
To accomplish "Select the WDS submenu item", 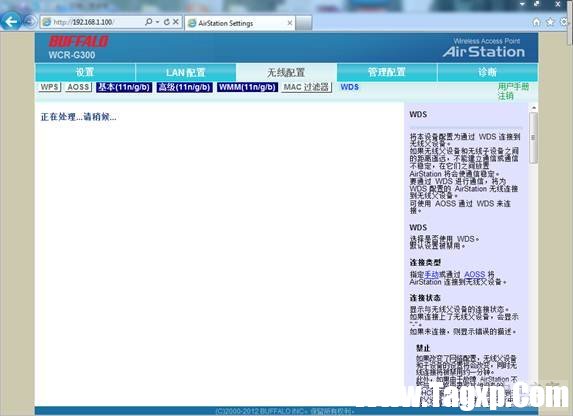I will 349,87.
